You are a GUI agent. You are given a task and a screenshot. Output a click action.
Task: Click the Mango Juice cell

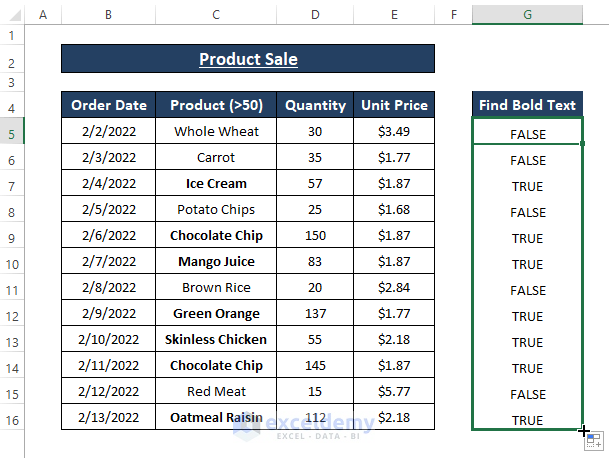(x=215, y=262)
